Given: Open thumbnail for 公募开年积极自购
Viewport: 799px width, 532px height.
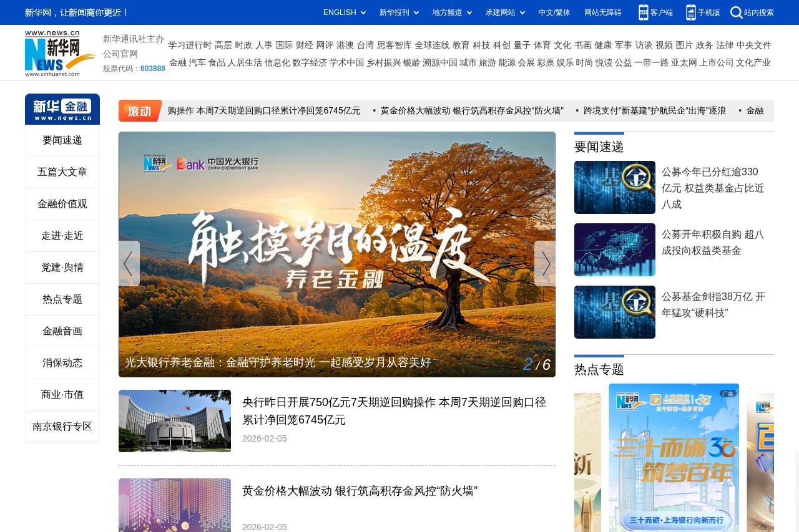Looking at the screenshot, I should [x=615, y=249].
